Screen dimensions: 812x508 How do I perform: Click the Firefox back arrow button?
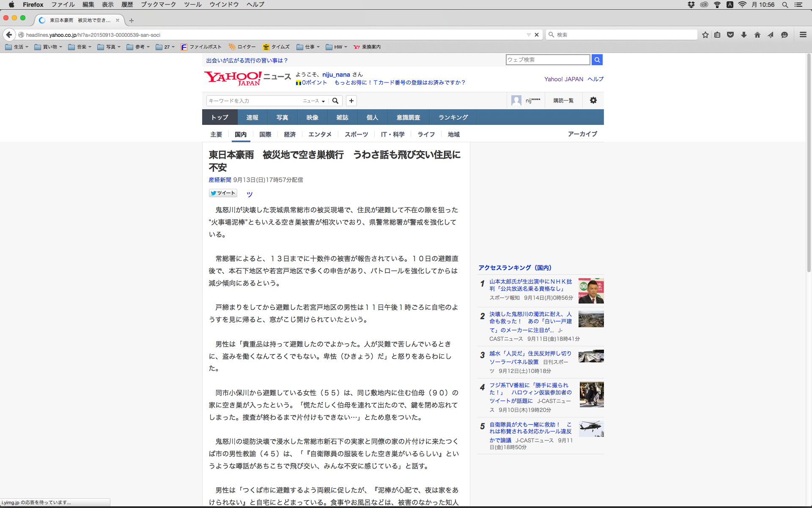[9, 35]
